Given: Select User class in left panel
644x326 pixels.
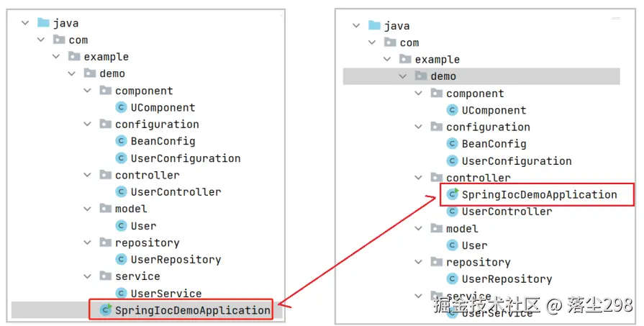Looking at the screenshot, I should (143, 226).
